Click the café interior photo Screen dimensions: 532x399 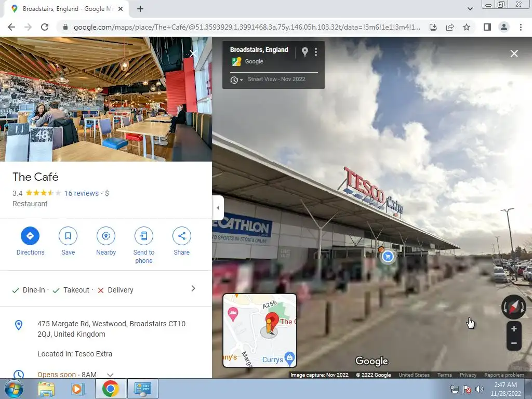pyautogui.click(x=106, y=99)
